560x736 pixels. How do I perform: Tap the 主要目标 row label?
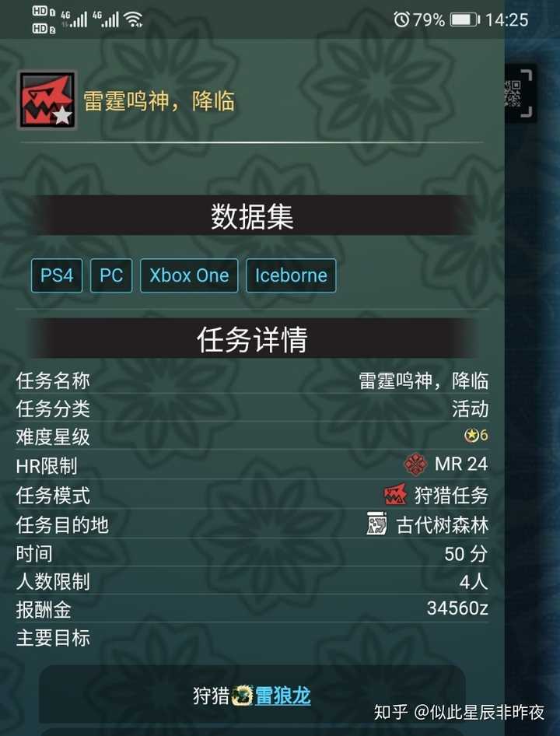(x=53, y=639)
